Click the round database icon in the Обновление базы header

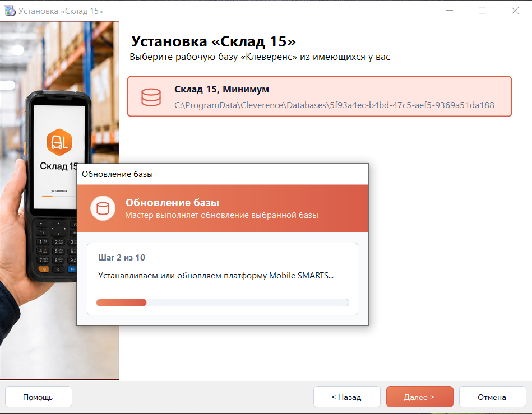[x=103, y=208]
